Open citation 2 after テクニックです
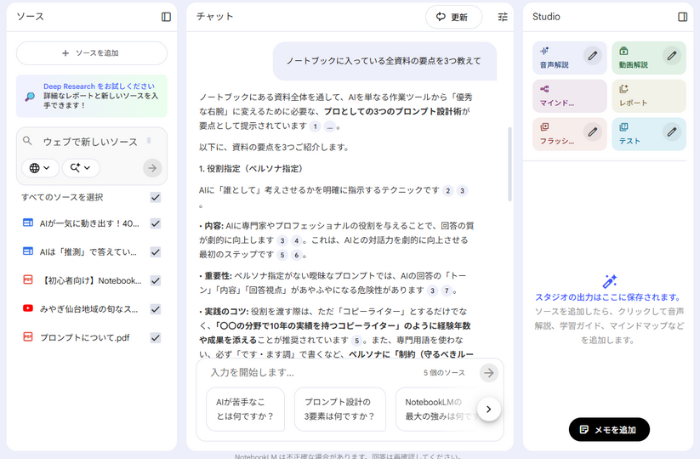The width and height of the screenshot is (700, 459). (448, 191)
